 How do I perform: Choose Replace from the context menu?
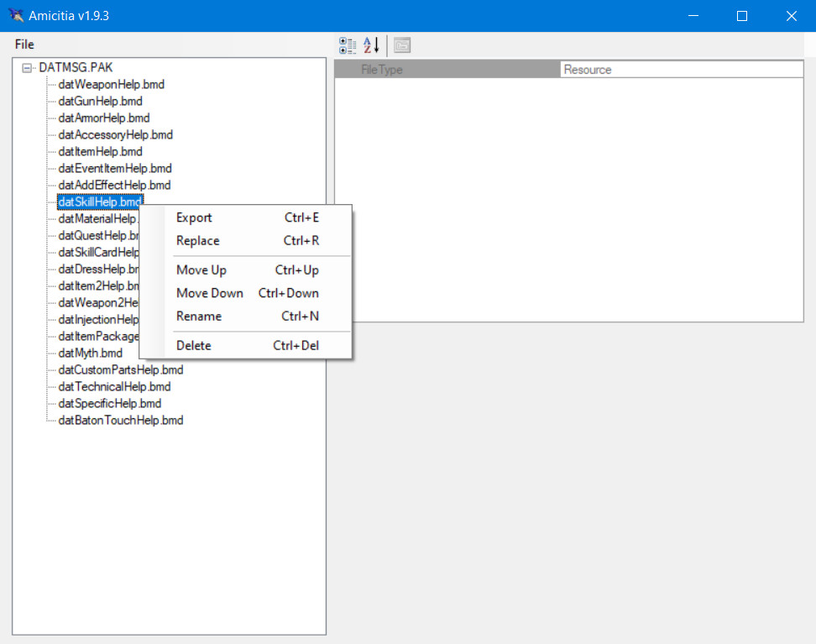(x=197, y=241)
